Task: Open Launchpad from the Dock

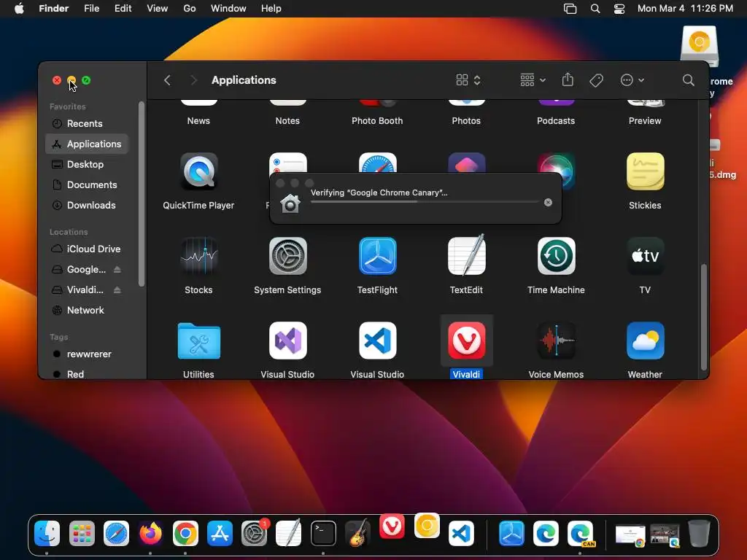Action: tap(82, 533)
